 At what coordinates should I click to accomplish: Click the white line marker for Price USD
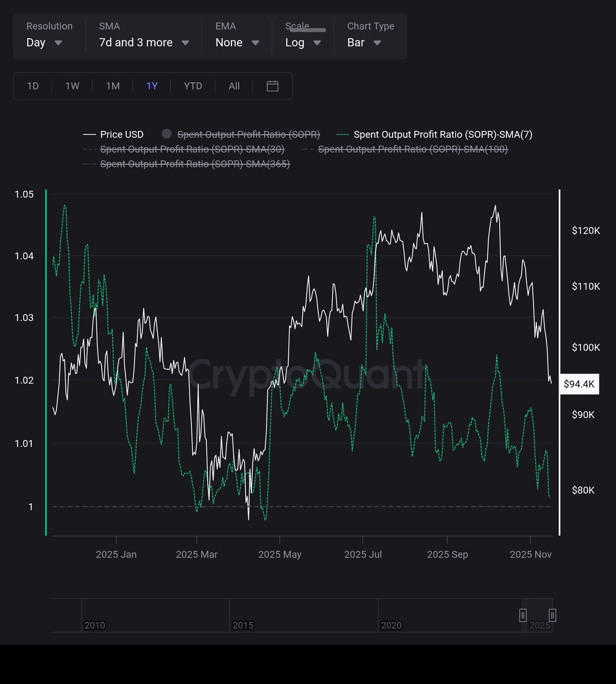pyautogui.click(x=91, y=134)
